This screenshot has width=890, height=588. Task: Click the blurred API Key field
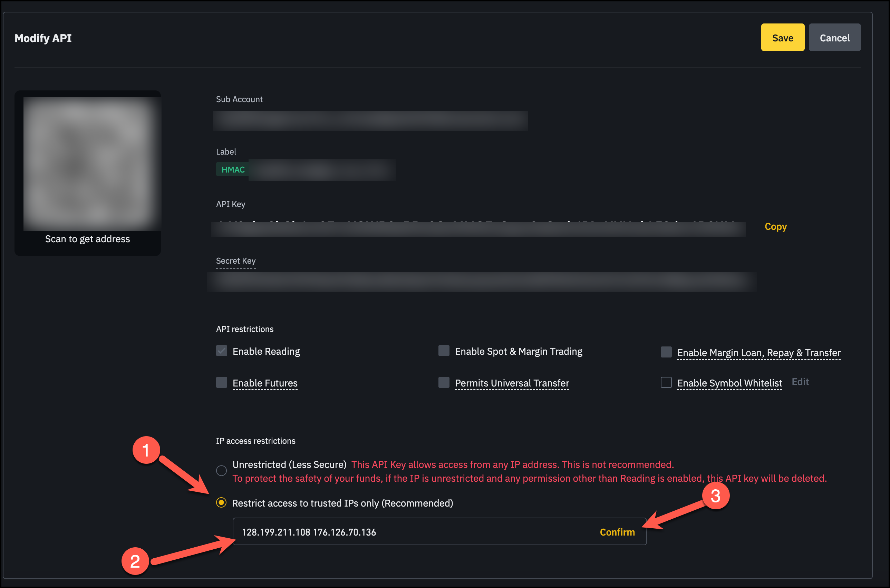[x=478, y=229]
